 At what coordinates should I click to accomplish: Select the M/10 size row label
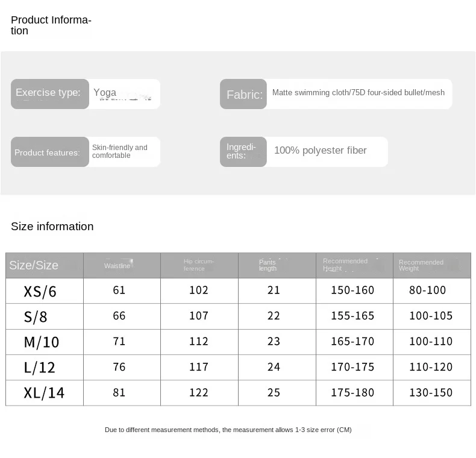[42, 342]
